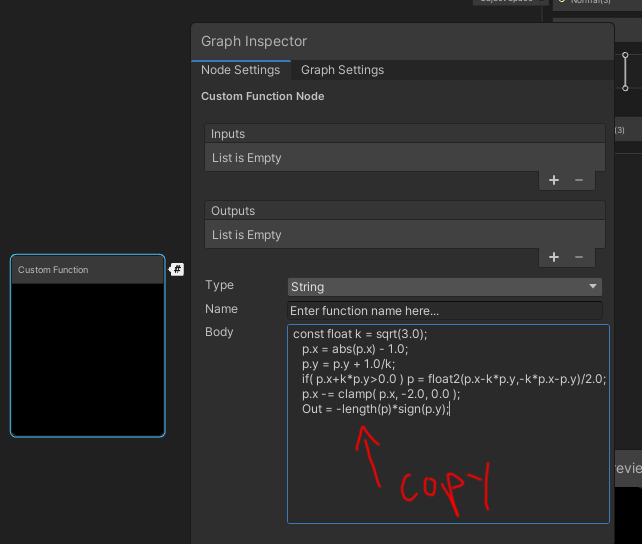Click inside the Body code text area
642x544 pixels.
[448, 424]
